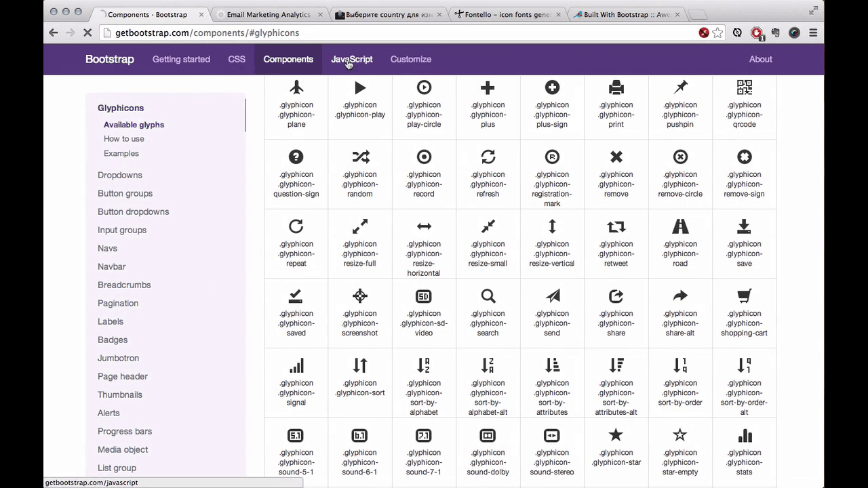
Task: Open the Getting started nav link
Action: (181, 59)
